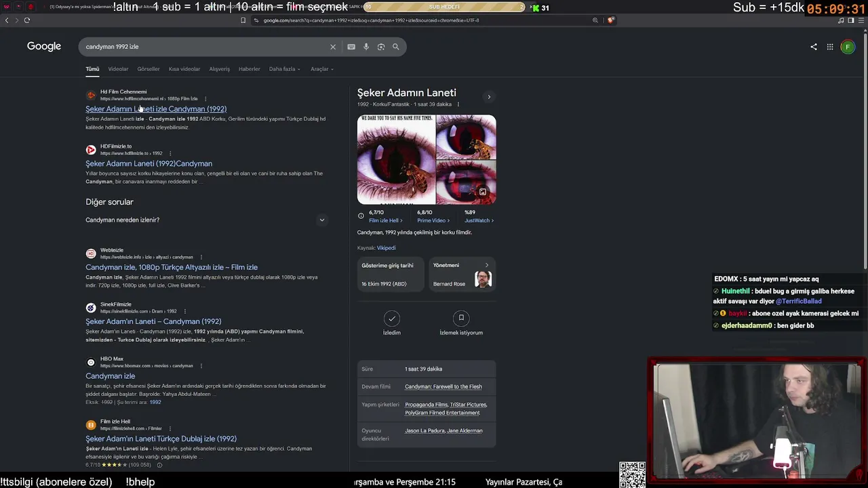Start voice search with the microphone icon
Viewport: 868px width, 488px height.
point(366,47)
